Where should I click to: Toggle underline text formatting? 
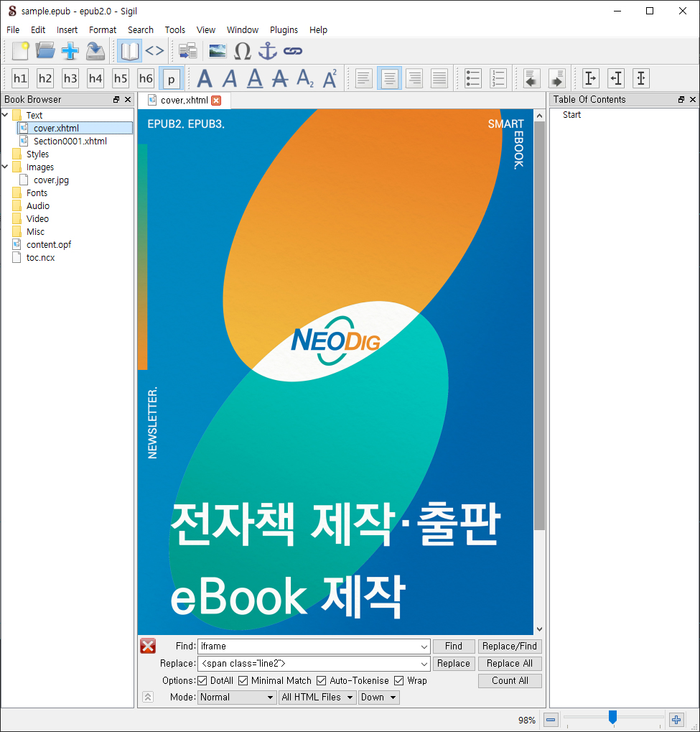point(255,78)
